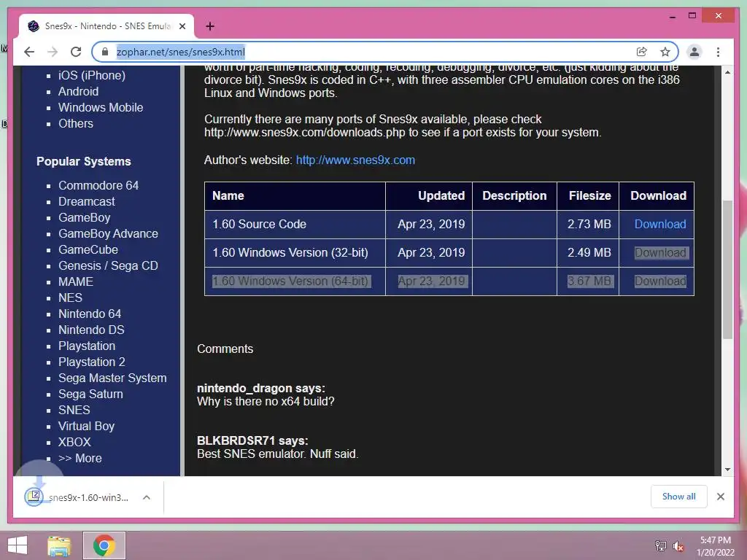Click page scrollbar down arrow
Image resolution: width=747 pixels, height=560 pixels.
[727, 470]
